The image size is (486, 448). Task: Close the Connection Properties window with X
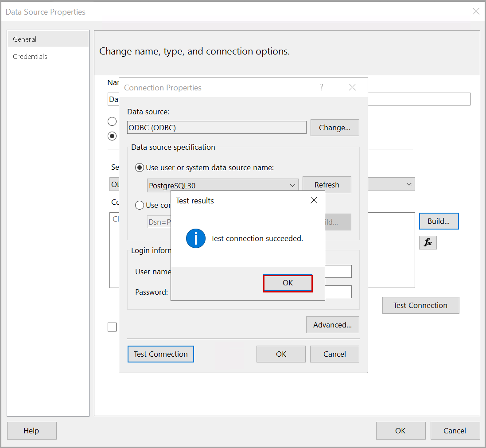click(x=352, y=87)
